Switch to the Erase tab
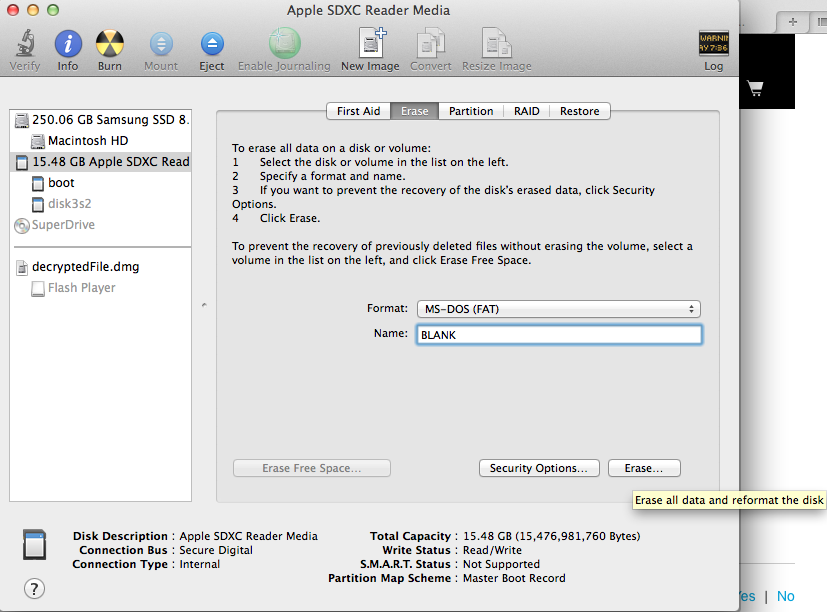827x612 pixels. pos(415,111)
